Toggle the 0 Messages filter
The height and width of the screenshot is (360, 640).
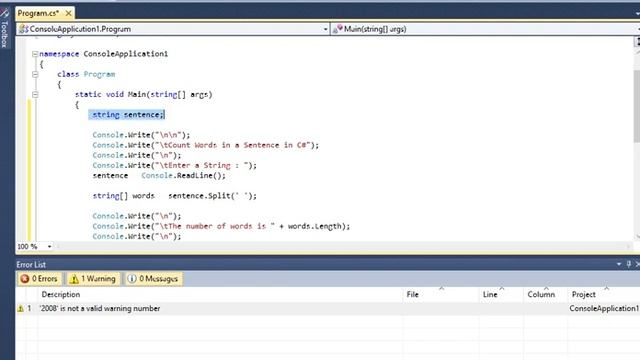[153, 279]
